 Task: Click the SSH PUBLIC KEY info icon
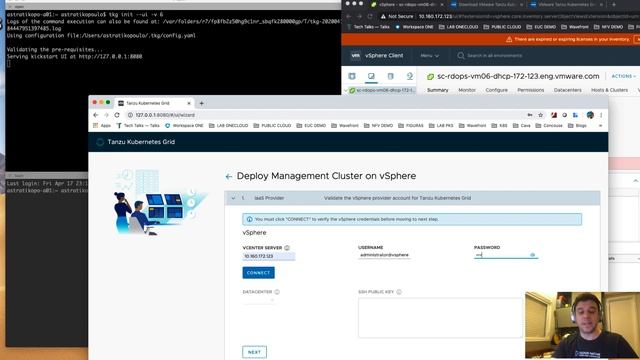[399, 292]
